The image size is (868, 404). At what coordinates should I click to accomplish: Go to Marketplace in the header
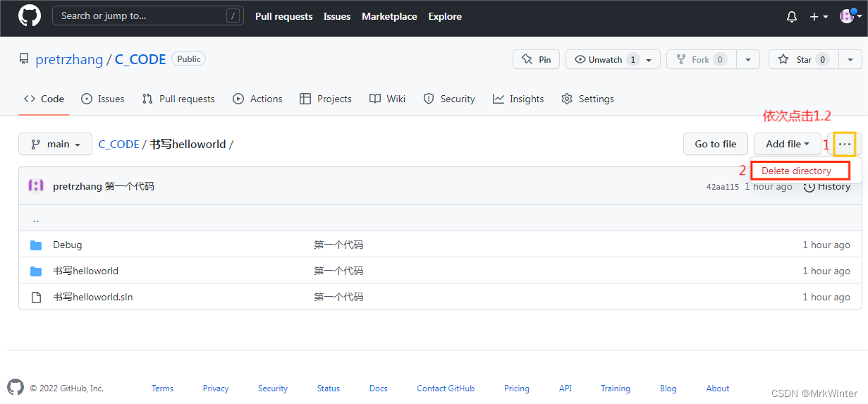pyautogui.click(x=389, y=16)
